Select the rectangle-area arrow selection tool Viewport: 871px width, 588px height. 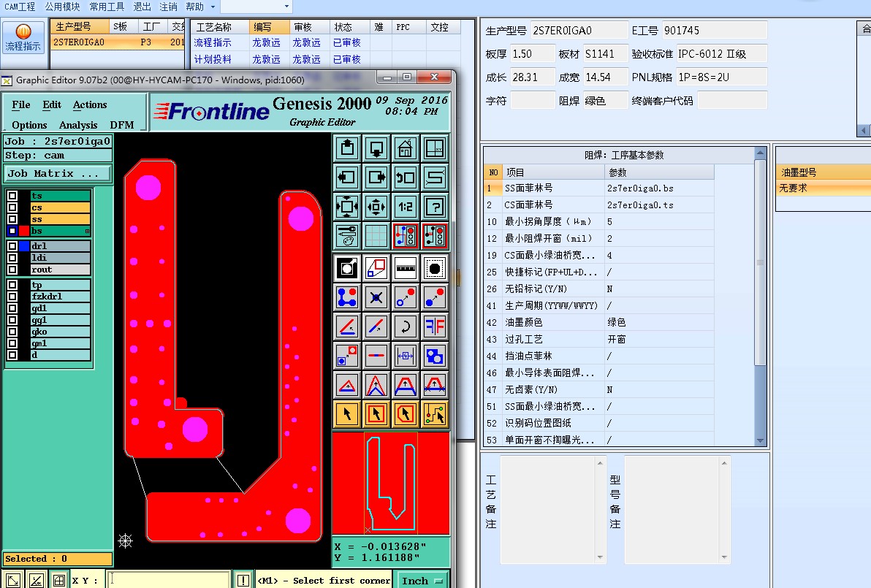(x=376, y=414)
